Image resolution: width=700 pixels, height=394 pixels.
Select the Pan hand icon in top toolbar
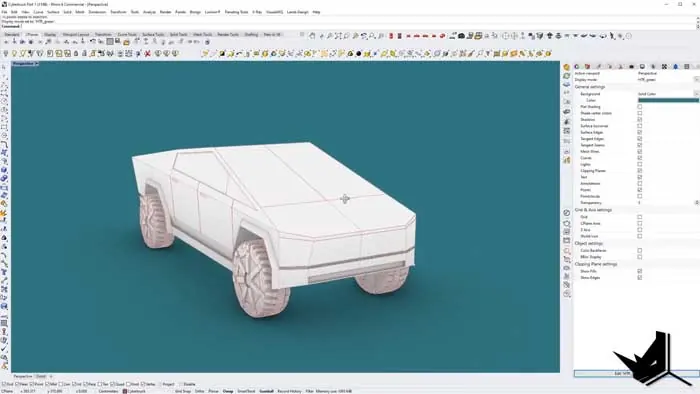tap(312, 36)
